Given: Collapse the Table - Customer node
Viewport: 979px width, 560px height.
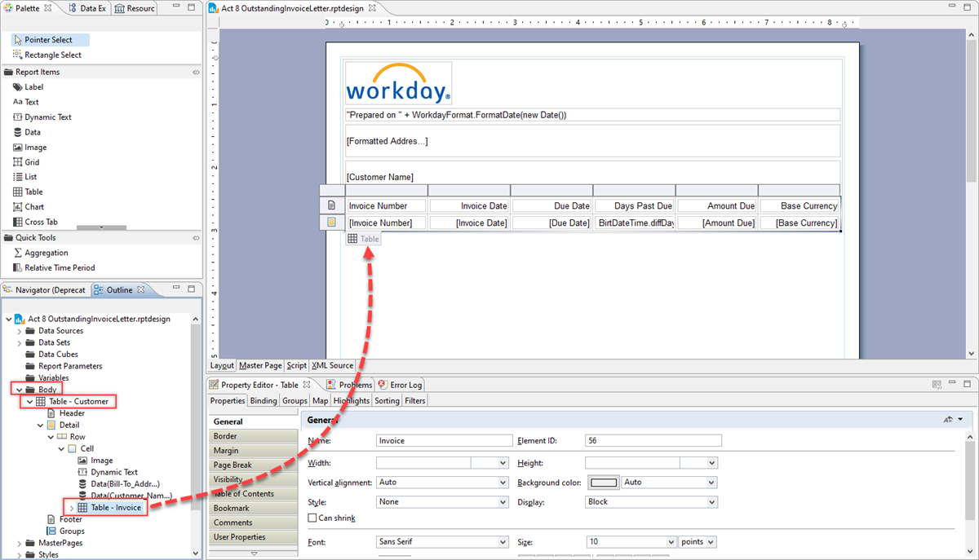Looking at the screenshot, I should click(29, 401).
